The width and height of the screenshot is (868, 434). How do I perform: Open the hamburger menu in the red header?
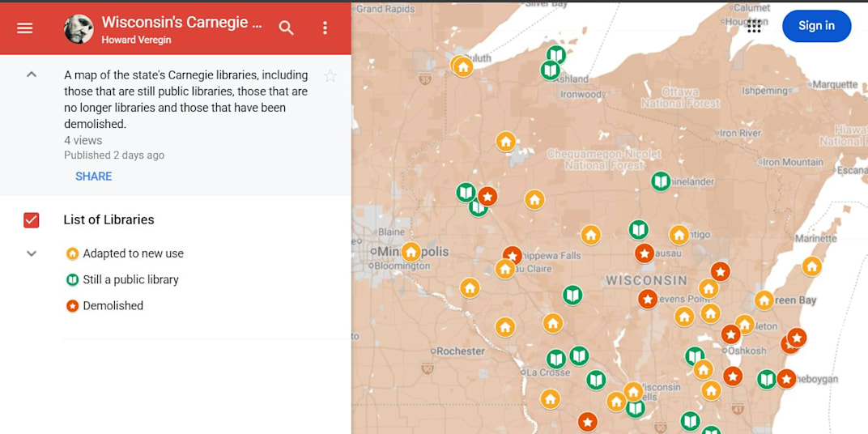pyautogui.click(x=25, y=28)
